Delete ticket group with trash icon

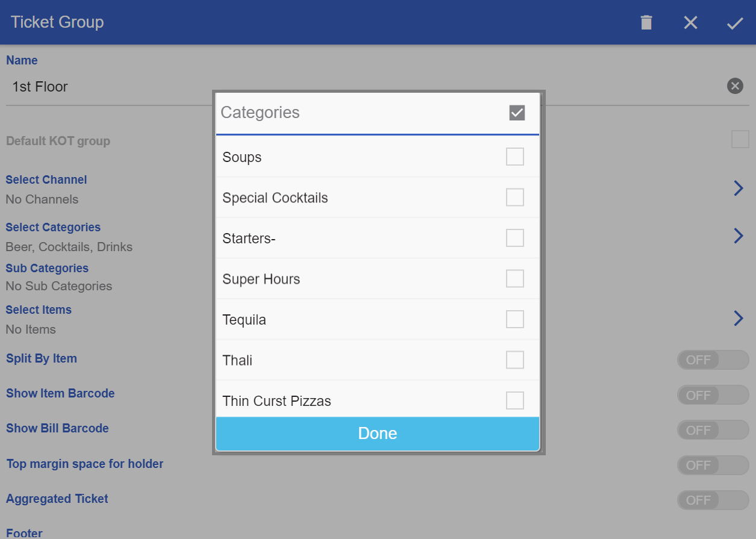(646, 23)
